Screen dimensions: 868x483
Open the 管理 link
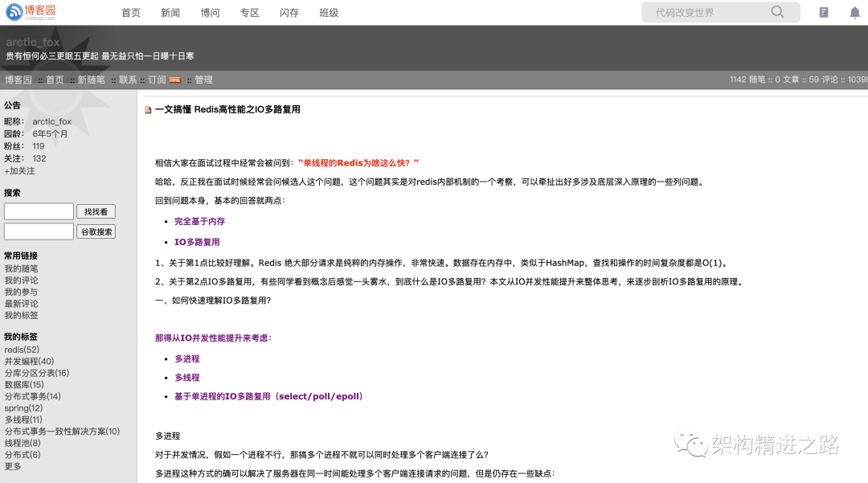tap(203, 80)
